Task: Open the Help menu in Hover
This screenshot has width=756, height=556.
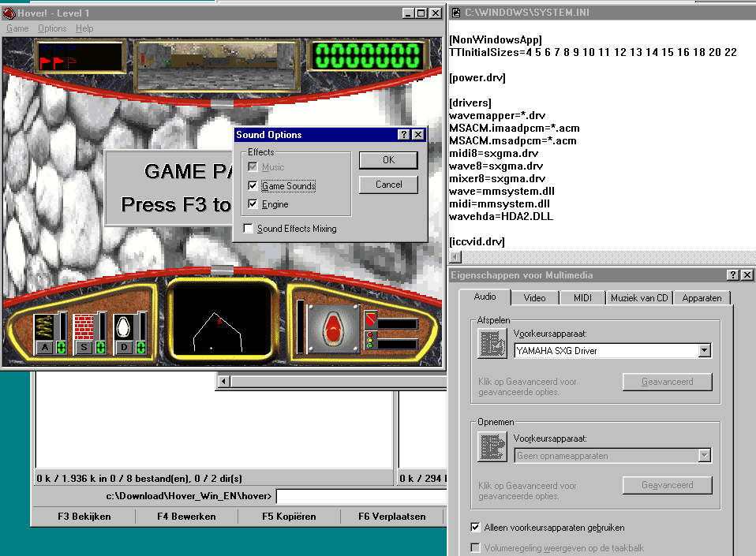Action: pos(84,28)
